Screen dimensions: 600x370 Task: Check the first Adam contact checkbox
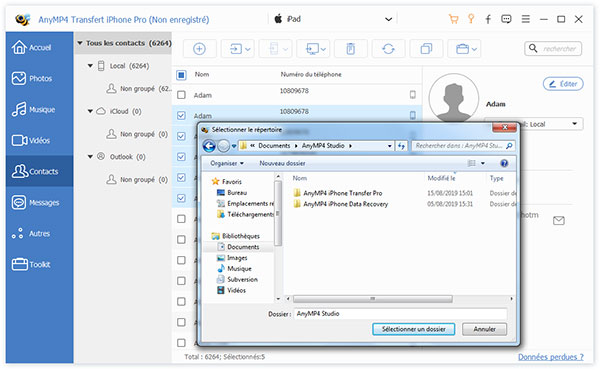[181, 95]
